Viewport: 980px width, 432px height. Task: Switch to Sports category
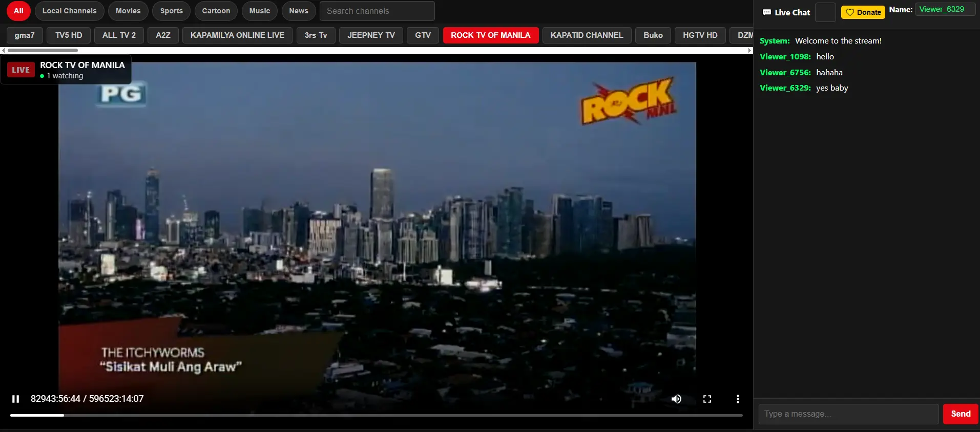[x=171, y=11]
